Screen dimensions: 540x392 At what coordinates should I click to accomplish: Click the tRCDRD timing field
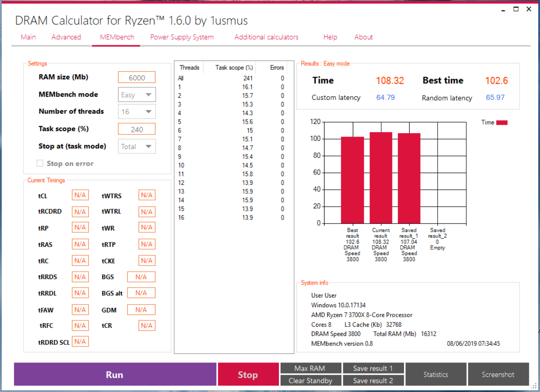80,212
